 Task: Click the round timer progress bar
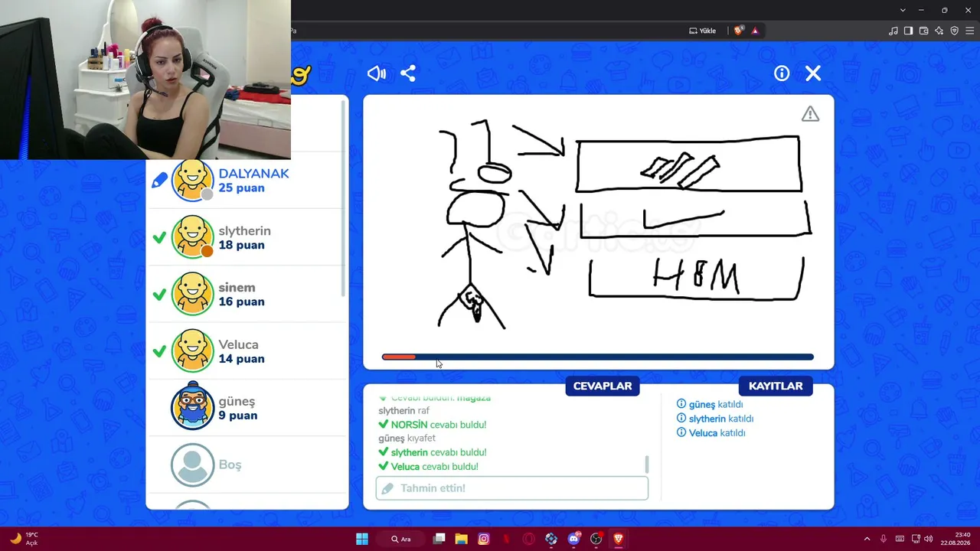click(x=597, y=357)
